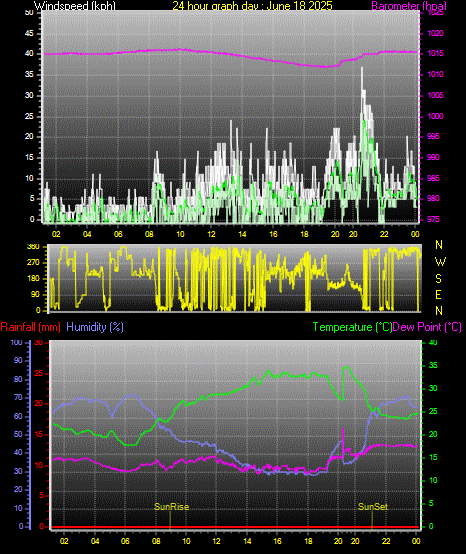Click the 1015 barometer scale value

point(435,54)
